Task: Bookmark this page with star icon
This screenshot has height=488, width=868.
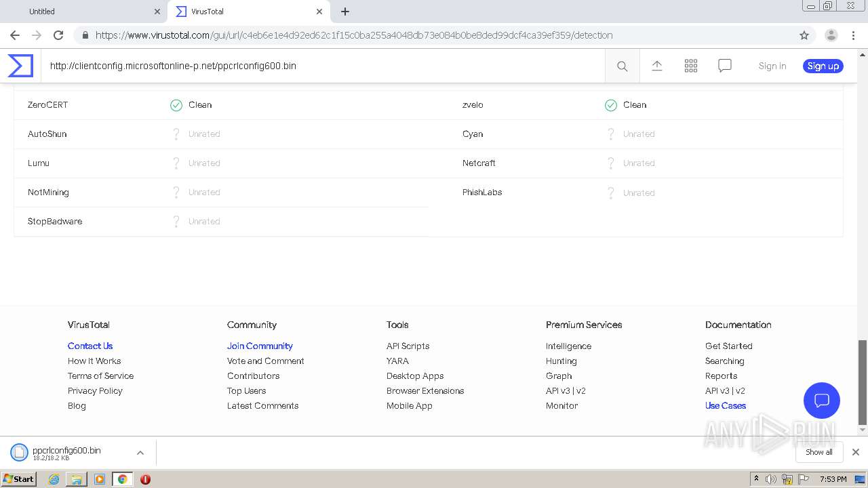Action: [804, 35]
